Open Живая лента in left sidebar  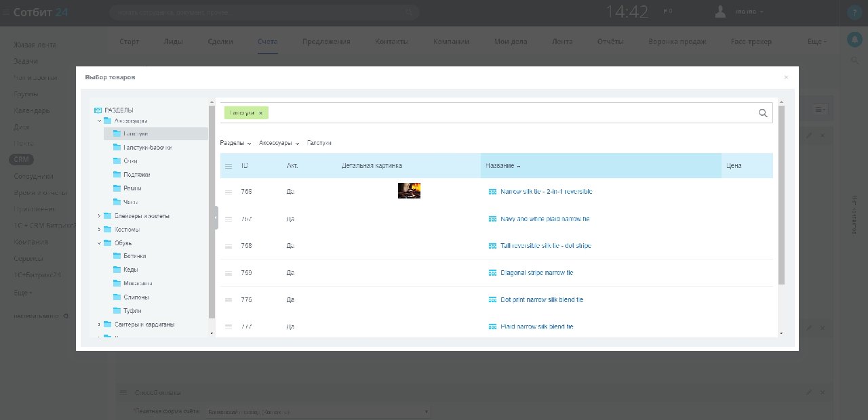coord(35,45)
